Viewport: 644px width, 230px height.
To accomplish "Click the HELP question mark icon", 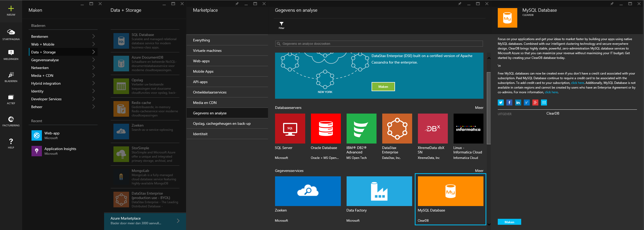I will point(11,141).
